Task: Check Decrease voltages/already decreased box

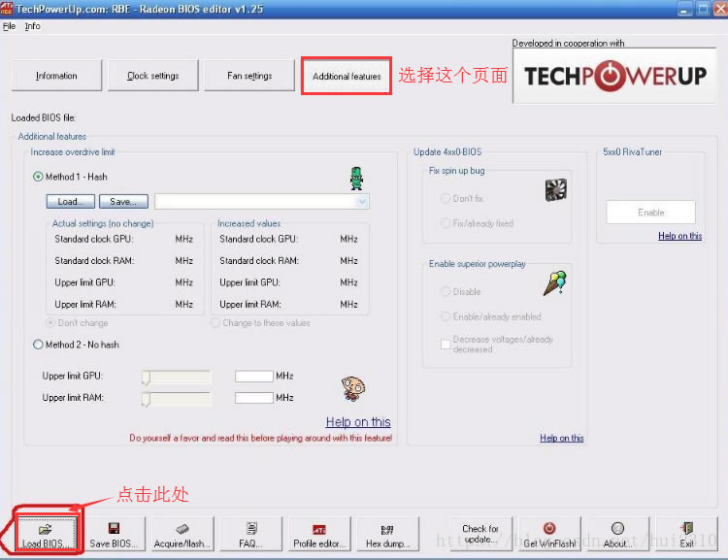Action: click(446, 345)
